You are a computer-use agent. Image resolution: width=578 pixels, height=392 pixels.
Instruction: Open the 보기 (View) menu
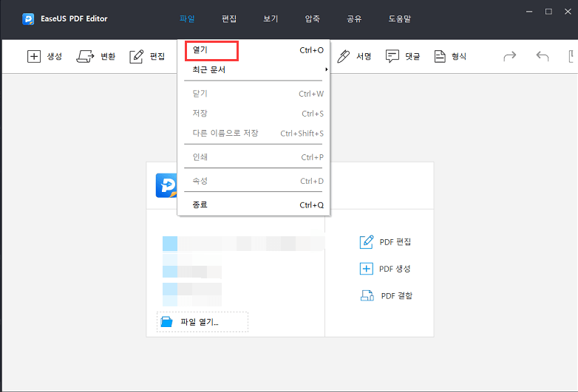(x=271, y=18)
